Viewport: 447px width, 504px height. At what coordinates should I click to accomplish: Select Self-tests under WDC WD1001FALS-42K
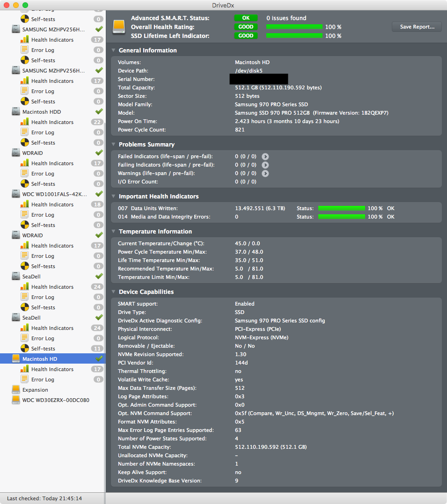pos(43,225)
